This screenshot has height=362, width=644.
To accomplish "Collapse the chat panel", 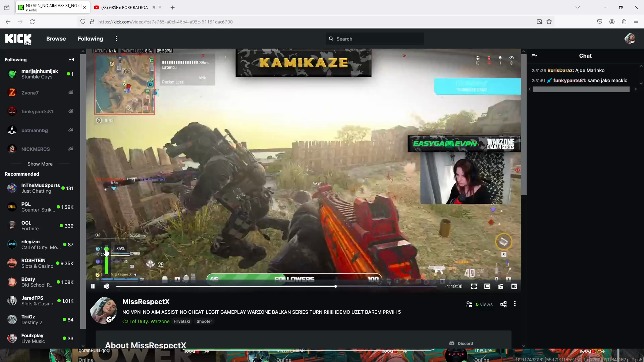I will (x=535, y=56).
